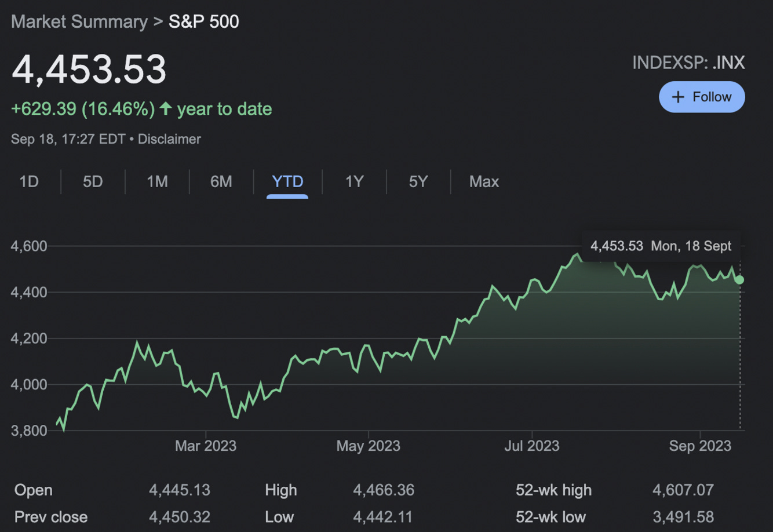
Task: Click the Follow button
Action: coord(702,97)
